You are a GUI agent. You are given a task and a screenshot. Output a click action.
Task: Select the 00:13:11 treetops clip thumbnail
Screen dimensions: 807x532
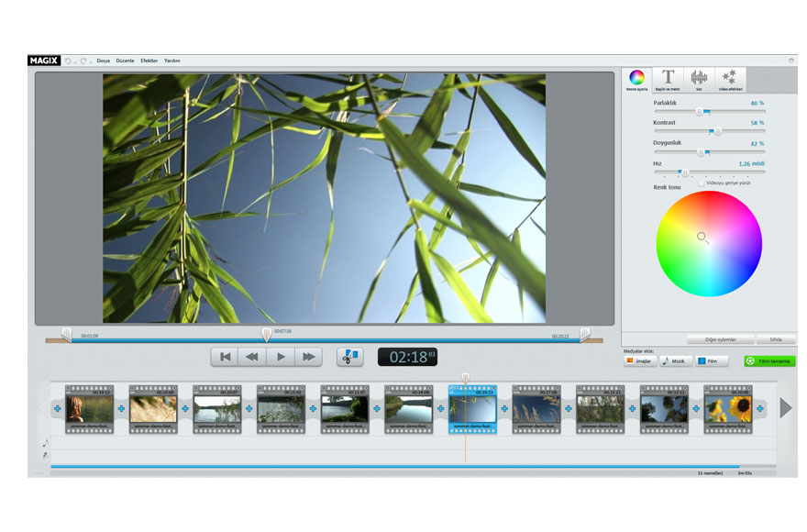(x=664, y=409)
